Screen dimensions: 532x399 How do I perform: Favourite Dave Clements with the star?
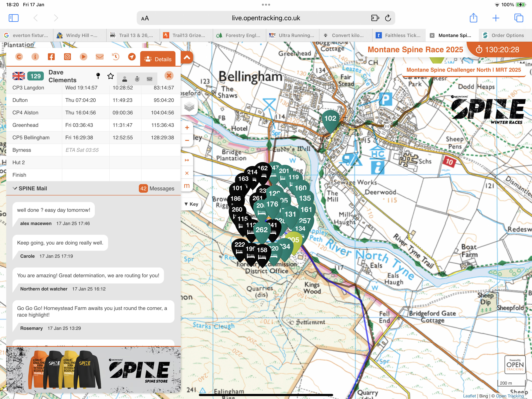pos(110,76)
